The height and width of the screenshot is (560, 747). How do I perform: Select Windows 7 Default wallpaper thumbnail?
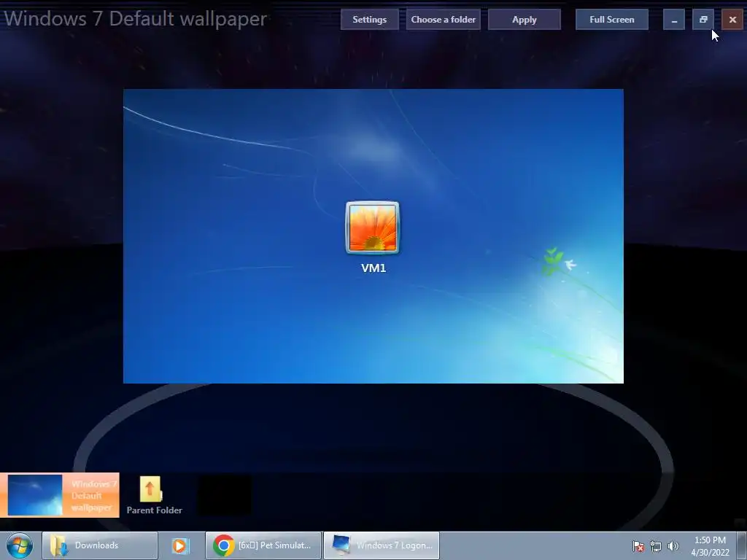pyautogui.click(x=60, y=495)
